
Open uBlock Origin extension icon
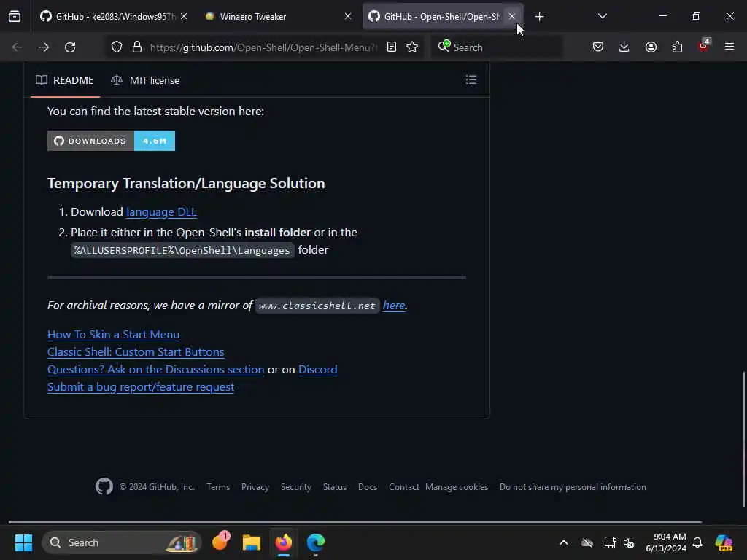coord(704,46)
